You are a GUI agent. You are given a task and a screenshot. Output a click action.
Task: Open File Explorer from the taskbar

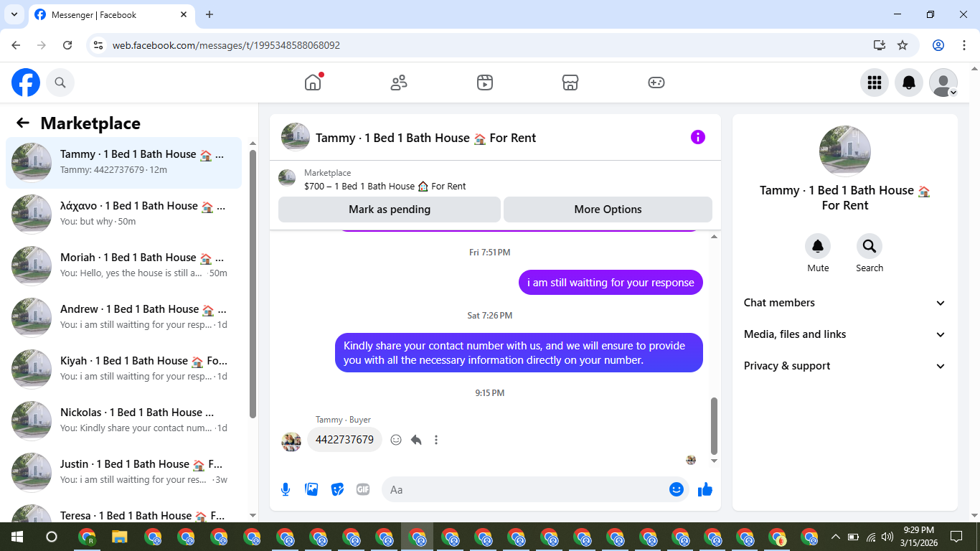point(119,537)
